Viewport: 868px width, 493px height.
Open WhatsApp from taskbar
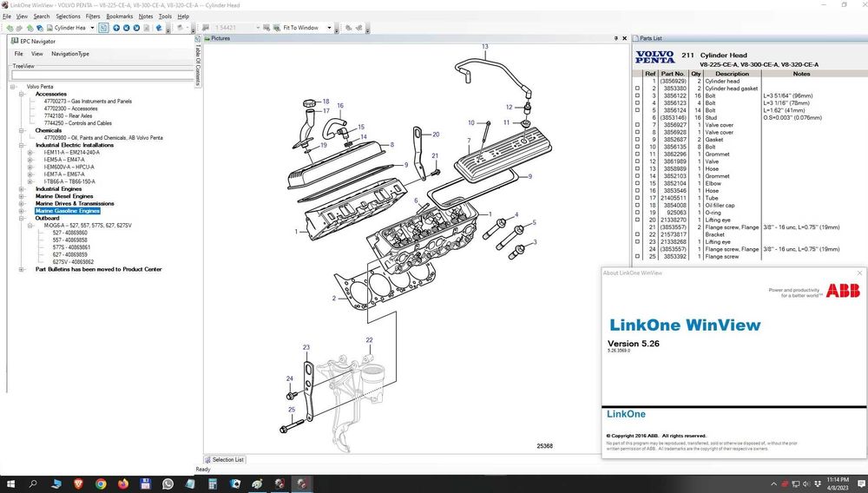pos(168,483)
